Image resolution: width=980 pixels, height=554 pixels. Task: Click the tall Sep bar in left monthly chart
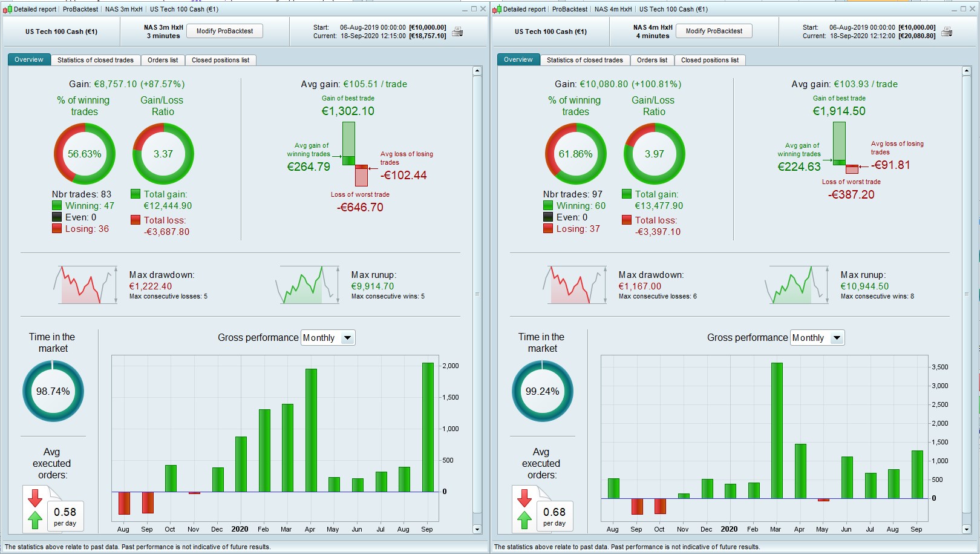pos(428,427)
